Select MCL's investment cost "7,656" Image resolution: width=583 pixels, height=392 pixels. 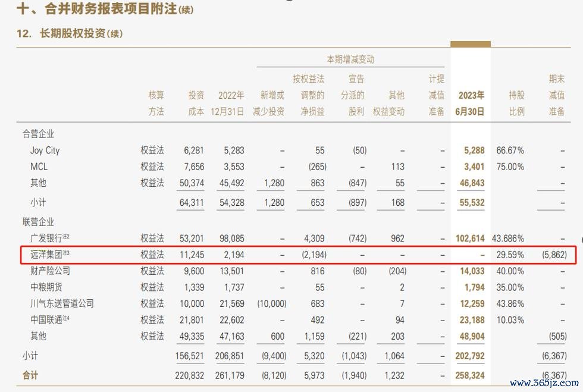pyautogui.click(x=194, y=167)
